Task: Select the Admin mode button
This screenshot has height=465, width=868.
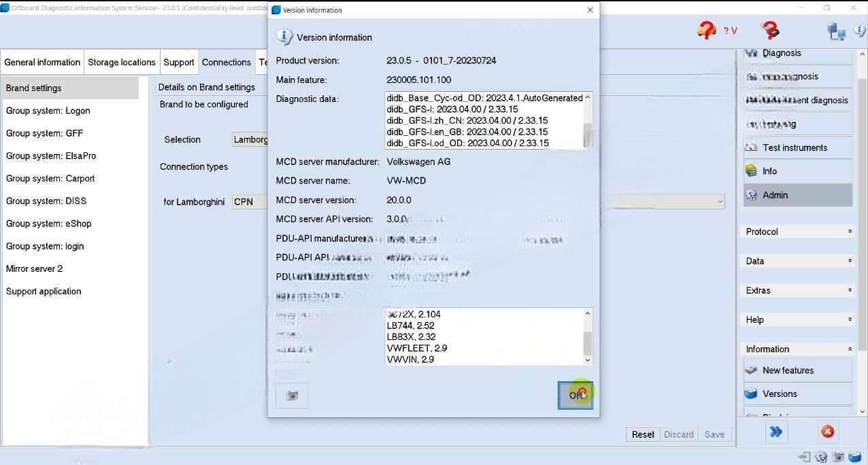Action: (x=797, y=195)
